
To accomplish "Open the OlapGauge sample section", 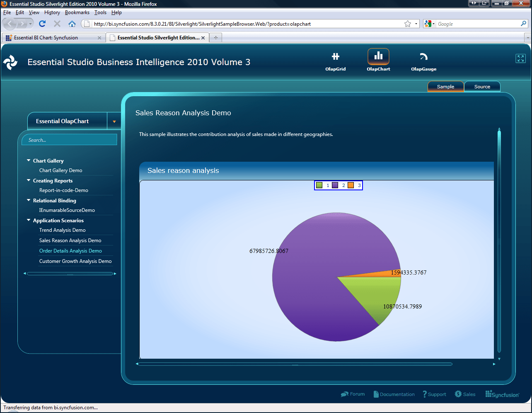I will (423, 59).
